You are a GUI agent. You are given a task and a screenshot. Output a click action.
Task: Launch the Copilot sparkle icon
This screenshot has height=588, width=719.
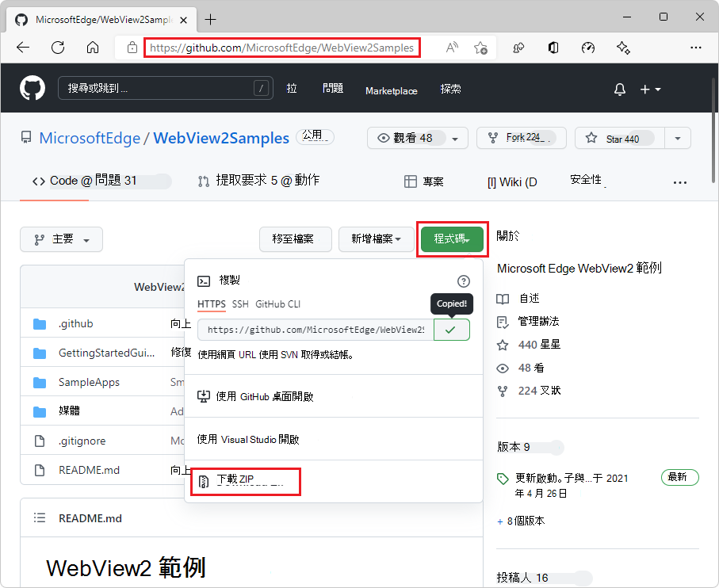(x=623, y=48)
